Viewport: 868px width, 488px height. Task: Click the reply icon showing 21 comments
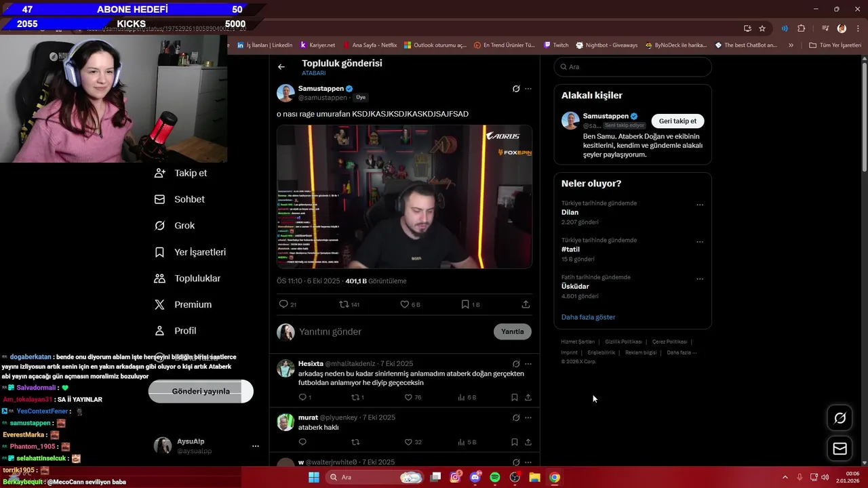tap(283, 304)
